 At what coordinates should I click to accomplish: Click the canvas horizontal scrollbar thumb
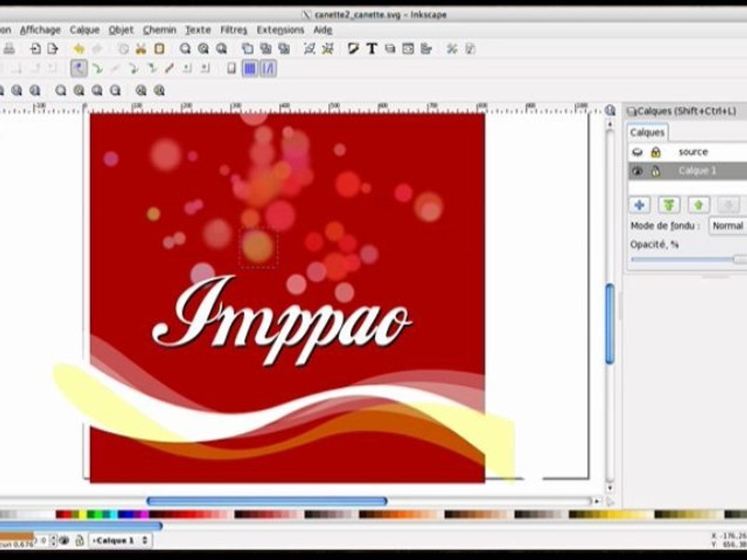267,501
